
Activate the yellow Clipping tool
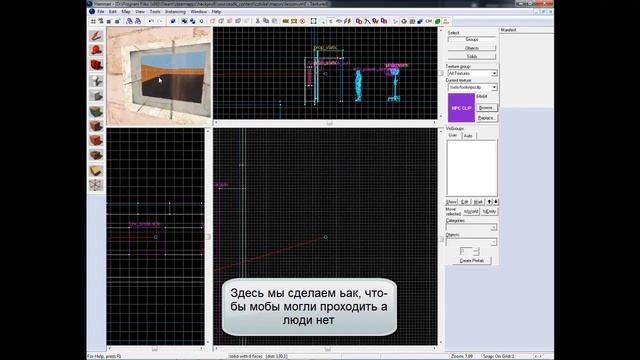coord(96,171)
